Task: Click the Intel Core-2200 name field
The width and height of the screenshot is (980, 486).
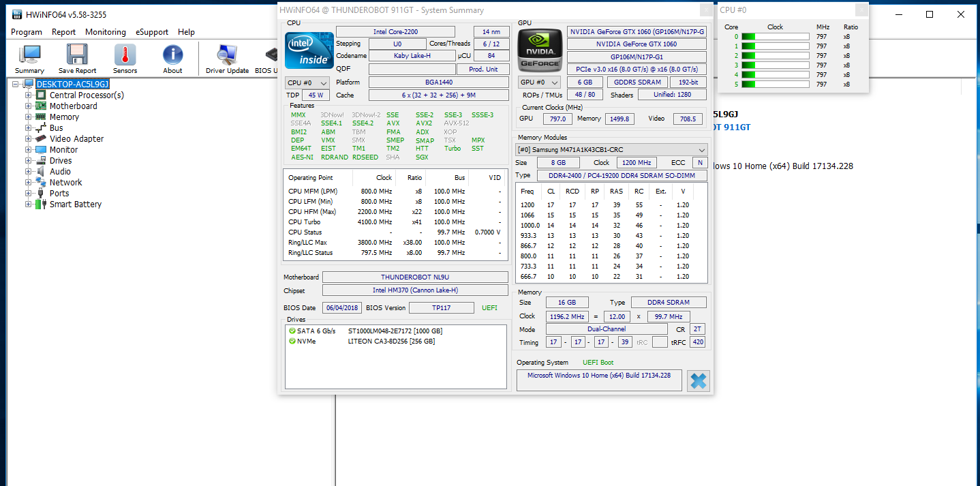Action: click(x=395, y=32)
